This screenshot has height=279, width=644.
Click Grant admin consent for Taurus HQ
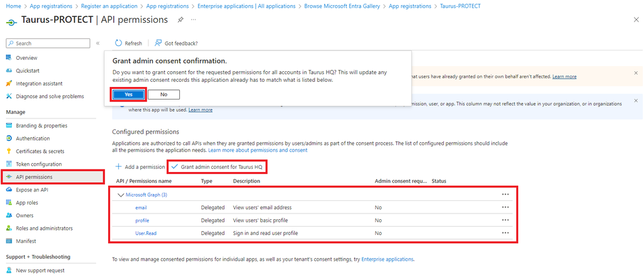[x=217, y=167]
